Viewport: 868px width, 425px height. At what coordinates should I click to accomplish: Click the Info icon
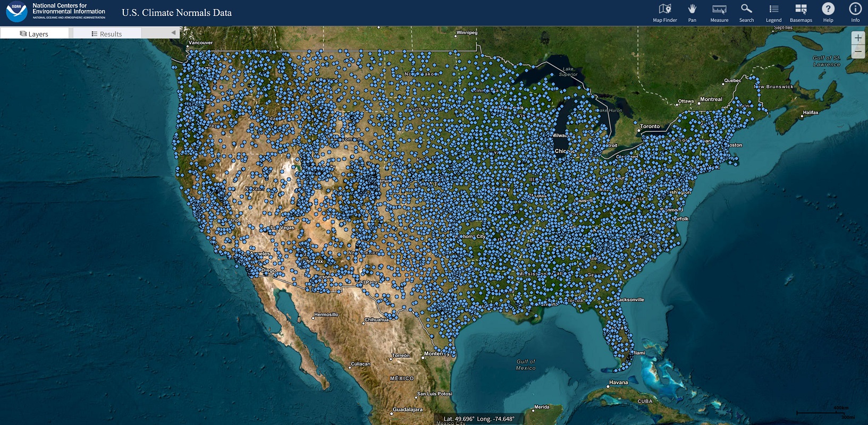point(855,12)
